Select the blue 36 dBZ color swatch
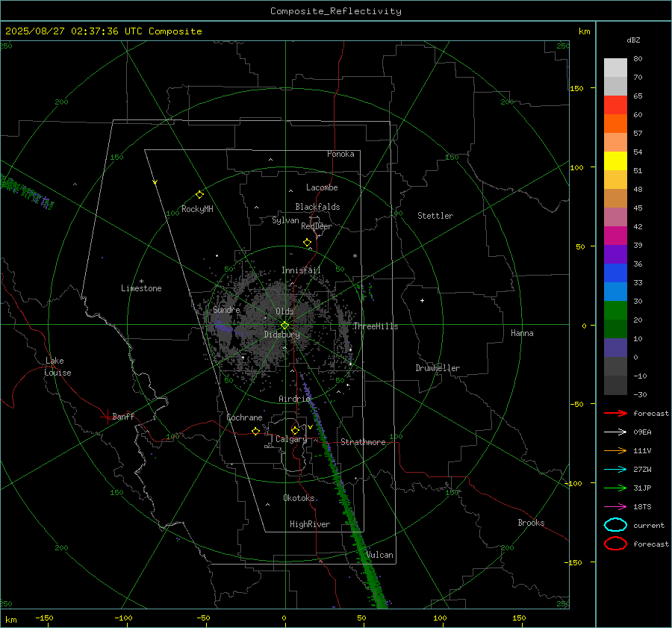This screenshot has width=672, height=628. (615, 273)
